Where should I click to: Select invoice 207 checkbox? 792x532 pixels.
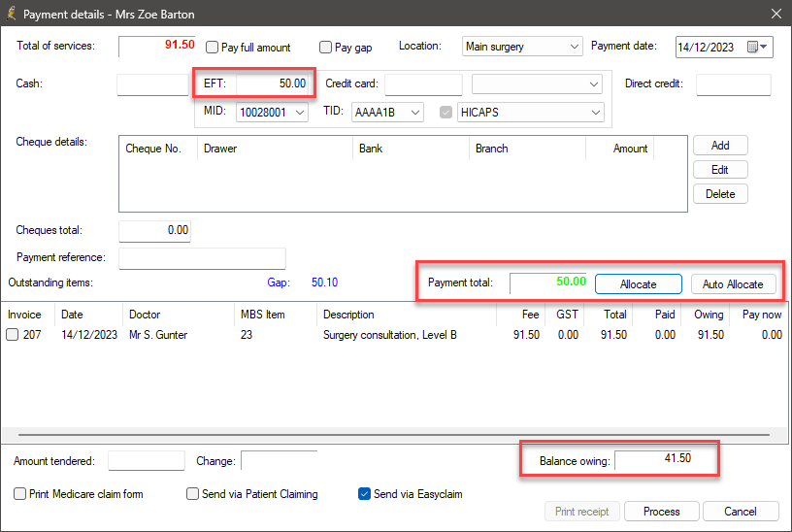(x=12, y=335)
